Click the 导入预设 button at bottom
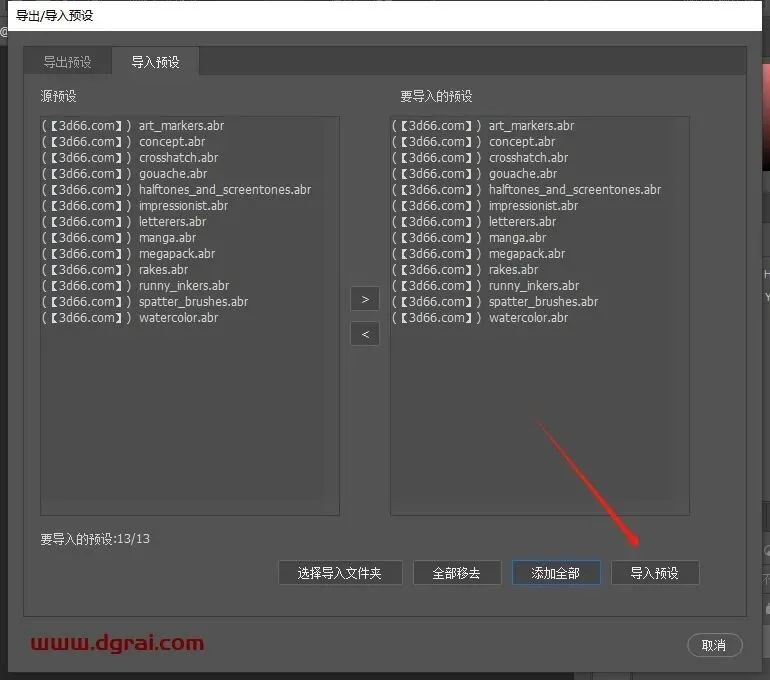The height and width of the screenshot is (680, 770). pyautogui.click(x=655, y=572)
